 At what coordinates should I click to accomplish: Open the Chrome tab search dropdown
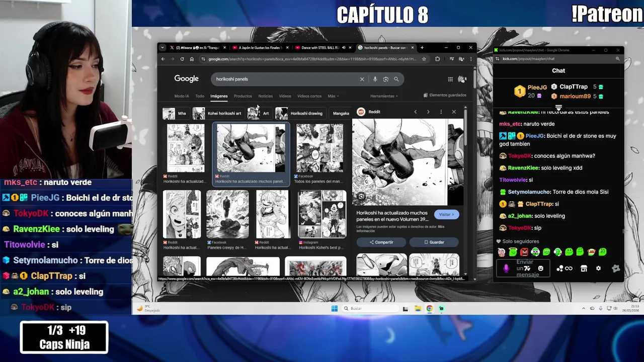(x=162, y=48)
